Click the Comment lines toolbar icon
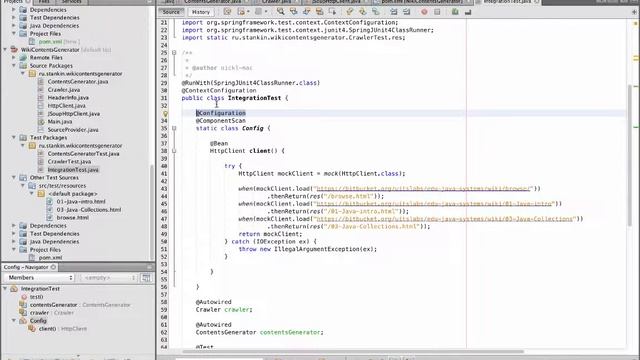Viewport: 640px width, 360px height. [x=455, y=12]
